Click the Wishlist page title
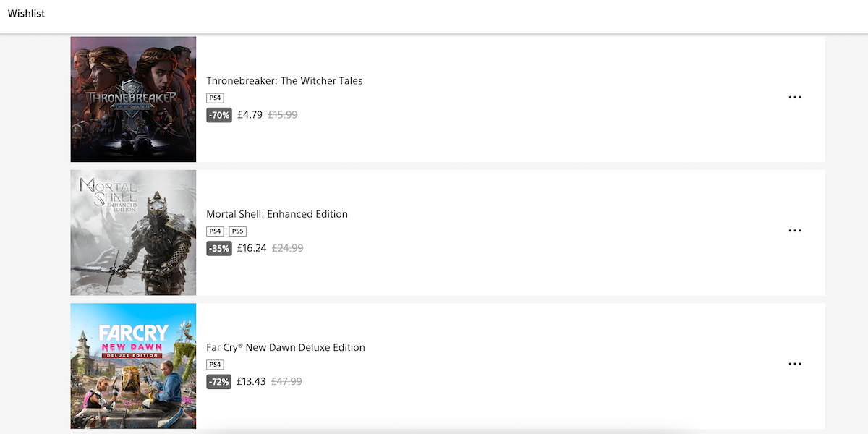Image resolution: width=868 pixels, height=434 pixels. tap(26, 13)
